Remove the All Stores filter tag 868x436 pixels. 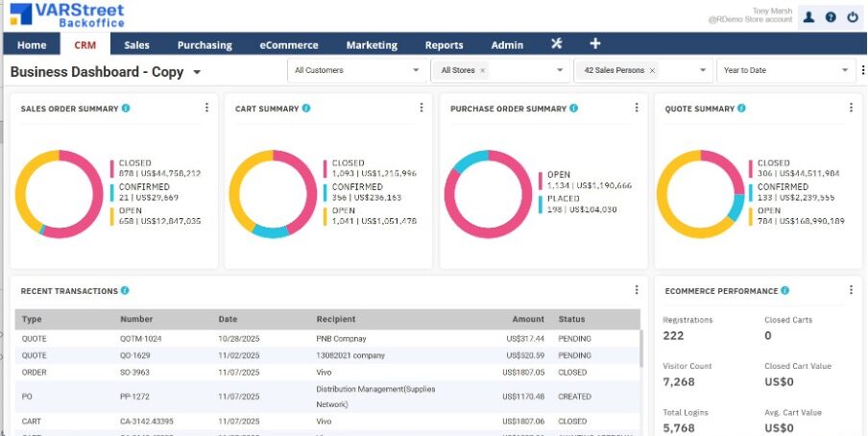[x=483, y=70]
